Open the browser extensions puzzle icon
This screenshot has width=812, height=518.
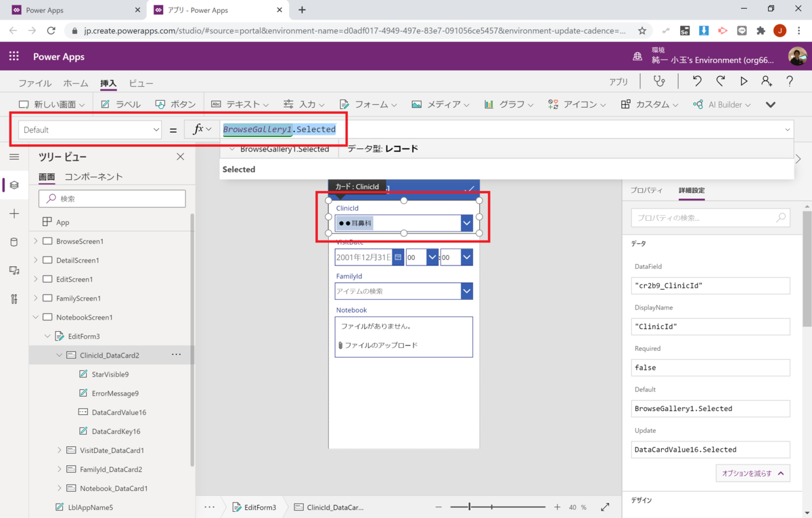click(761, 30)
